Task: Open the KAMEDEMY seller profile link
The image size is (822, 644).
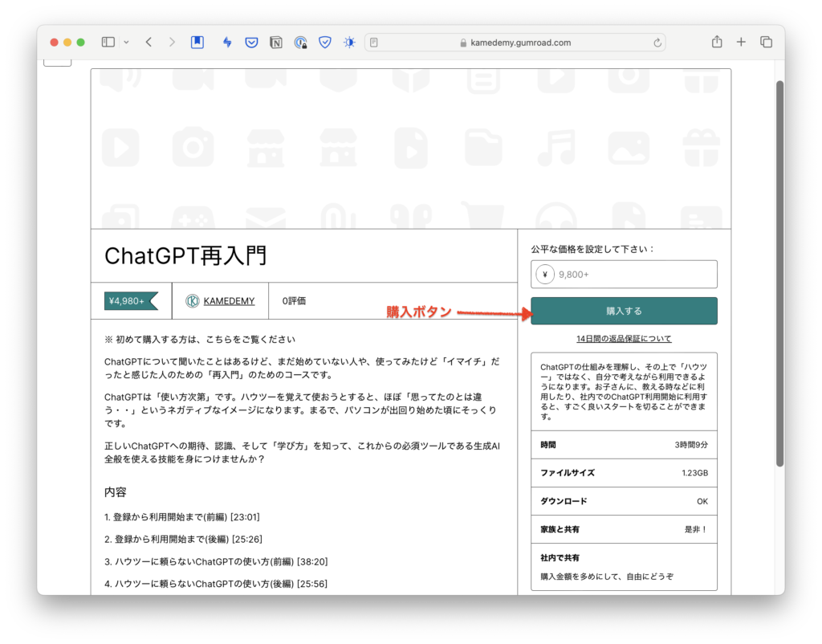Action: pyautogui.click(x=229, y=301)
